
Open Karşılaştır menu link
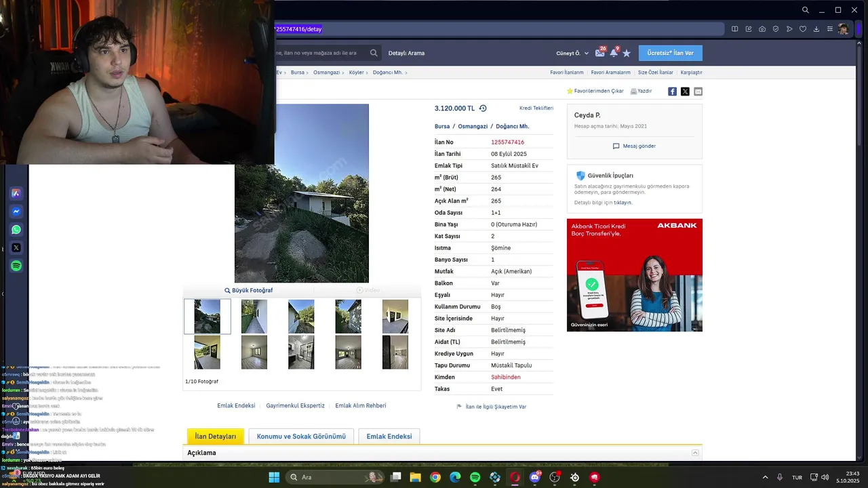692,73
